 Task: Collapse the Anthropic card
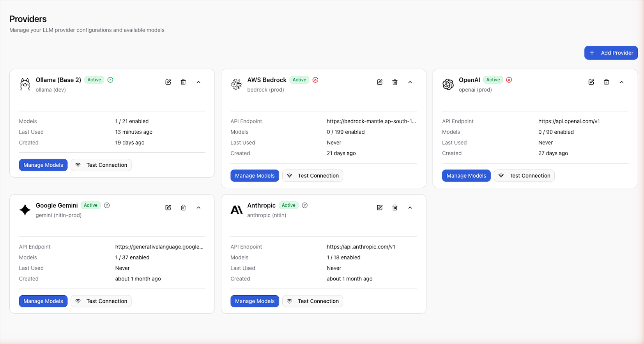pos(410,208)
